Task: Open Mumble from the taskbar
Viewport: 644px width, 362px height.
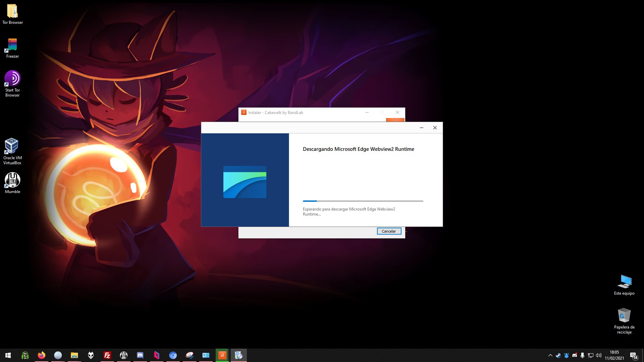Action: pyautogui.click(x=123, y=355)
